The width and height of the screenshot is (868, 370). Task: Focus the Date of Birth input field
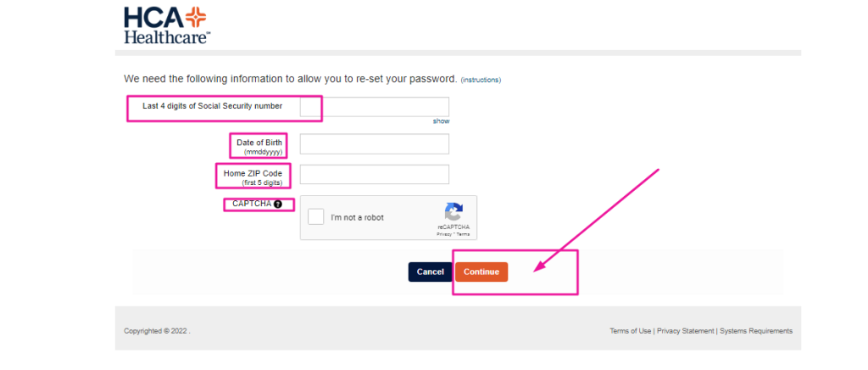coord(374,143)
